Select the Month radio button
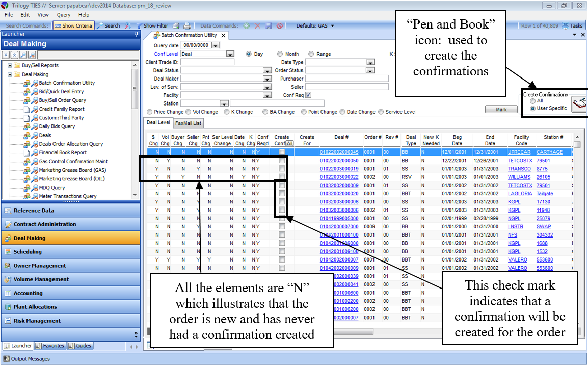The width and height of the screenshot is (588, 366). 280,54
